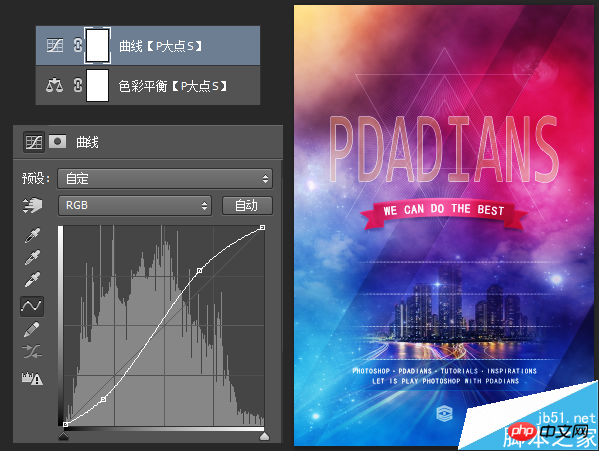Select the black point eyedropper
Viewport: 599px width, 451px height.
[32, 235]
